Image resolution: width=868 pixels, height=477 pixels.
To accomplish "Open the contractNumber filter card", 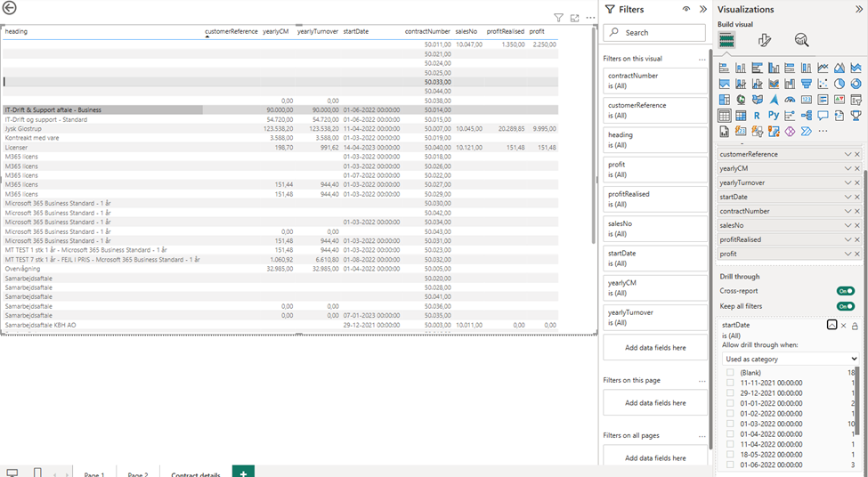I will (655, 81).
